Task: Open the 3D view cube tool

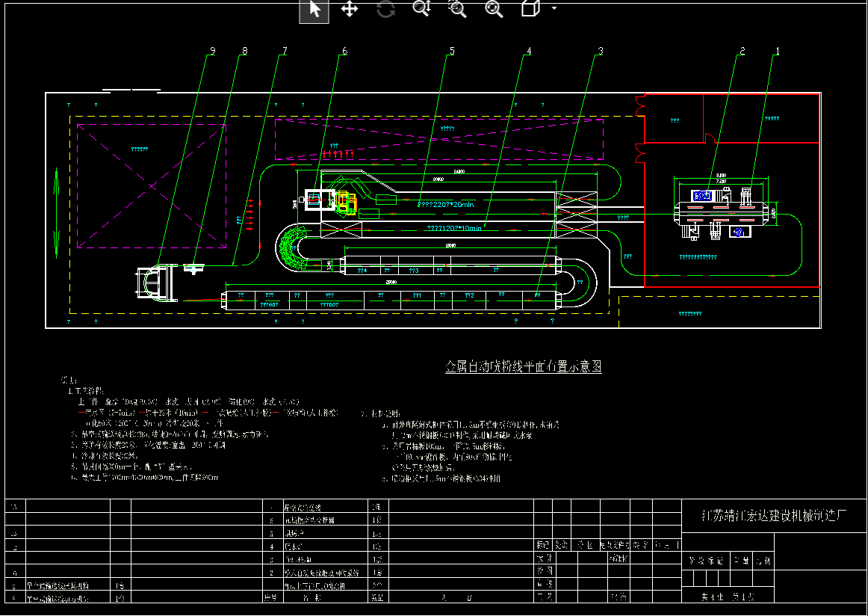Action: coord(530,8)
